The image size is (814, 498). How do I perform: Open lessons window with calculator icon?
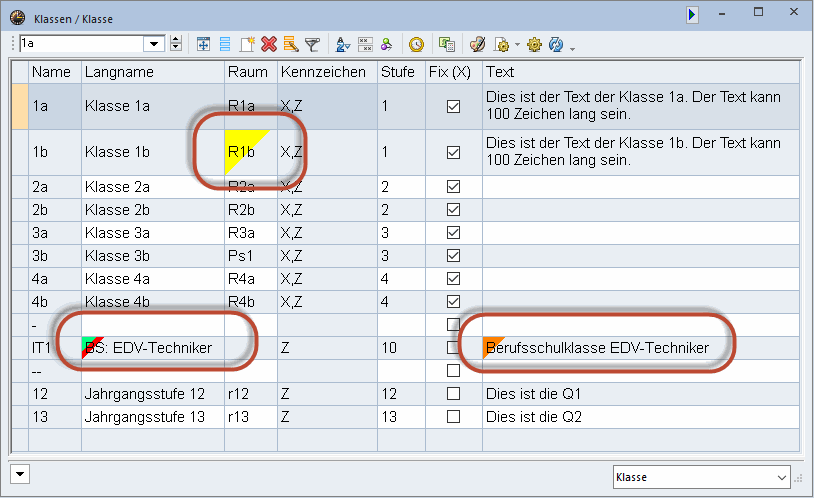click(x=446, y=44)
